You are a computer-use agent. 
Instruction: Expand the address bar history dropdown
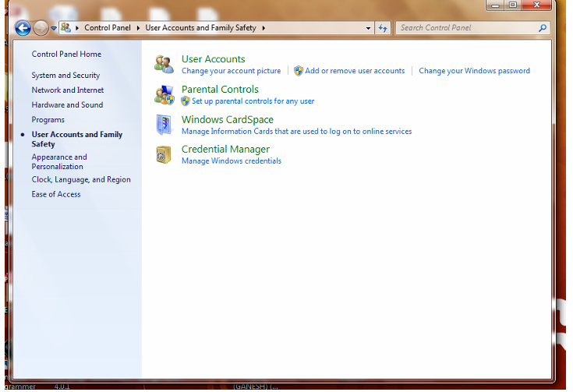[368, 28]
